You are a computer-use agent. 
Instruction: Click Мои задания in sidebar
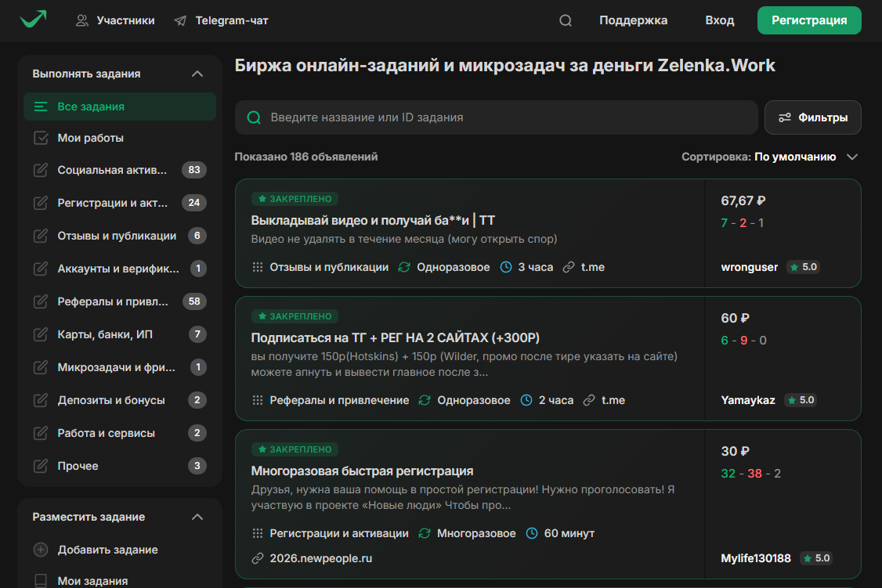pos(120,580)
